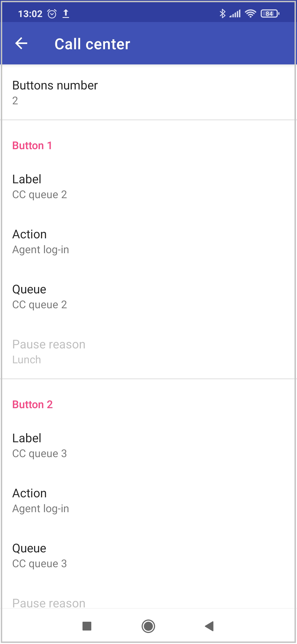297x644 pixels.
Task: Tap the Button 1 Pause reason Lunch
Action: pos(148,352)
